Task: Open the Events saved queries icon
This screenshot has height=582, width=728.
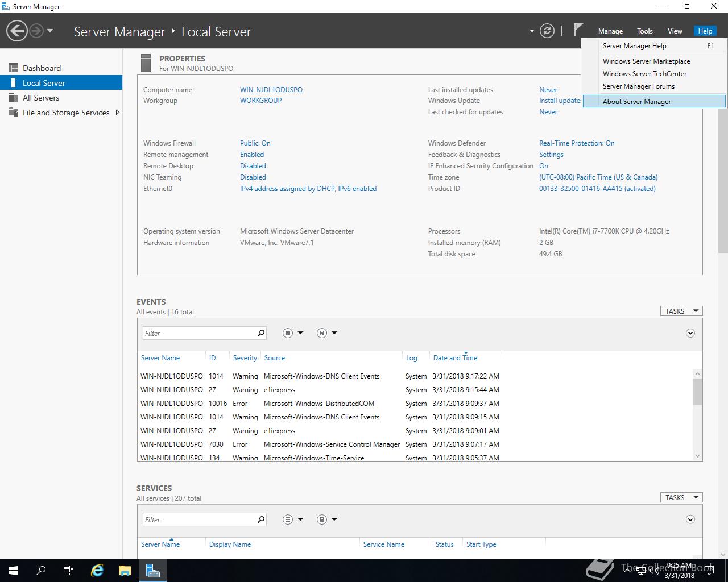Action: pos(322,333)
